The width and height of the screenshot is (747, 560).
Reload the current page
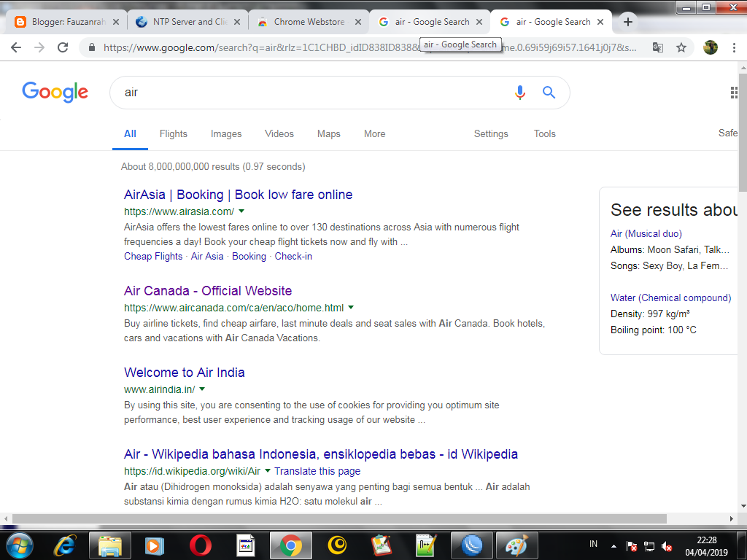(x=63, y=47)
